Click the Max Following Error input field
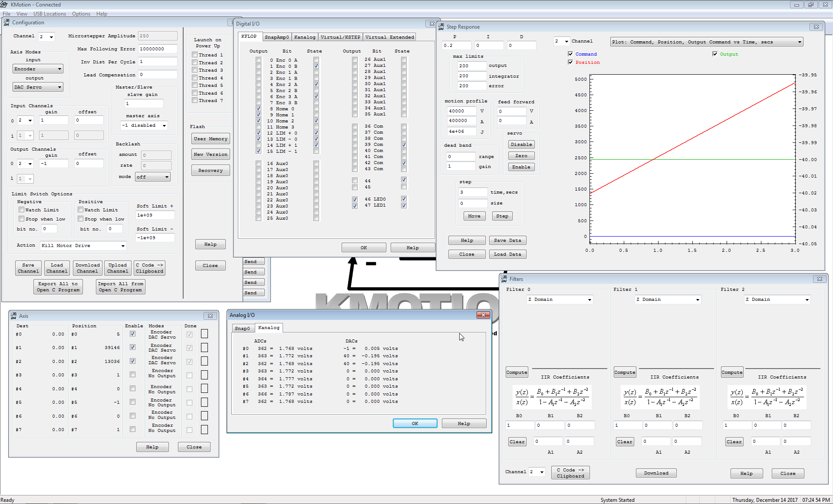 (x=158, y=49)
